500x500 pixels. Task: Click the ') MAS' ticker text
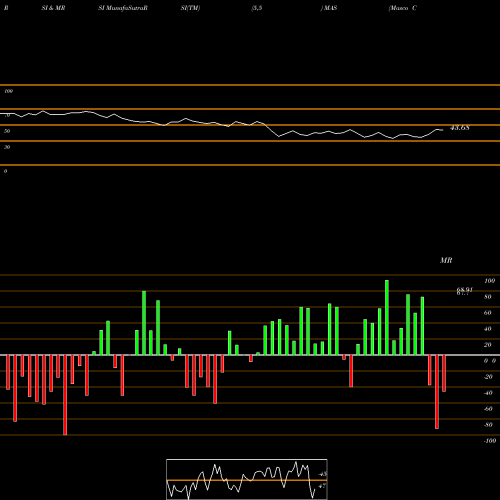pos(329,8)
